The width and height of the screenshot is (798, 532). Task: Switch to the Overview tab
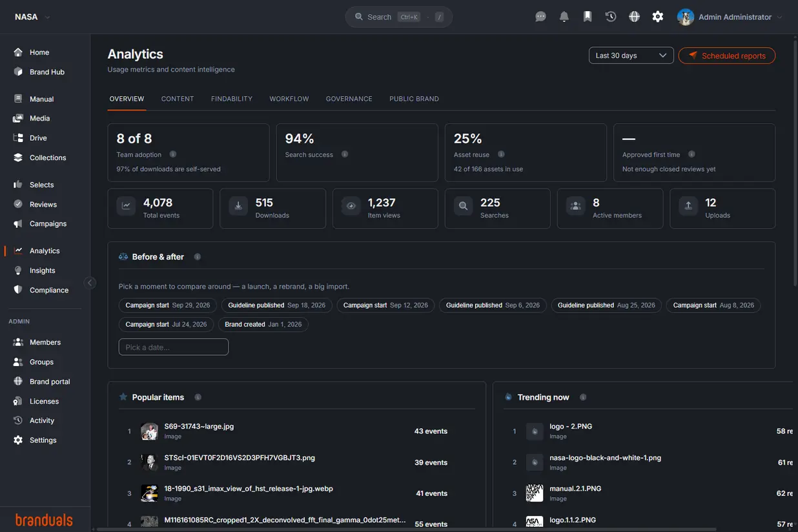tap(127, 99)
